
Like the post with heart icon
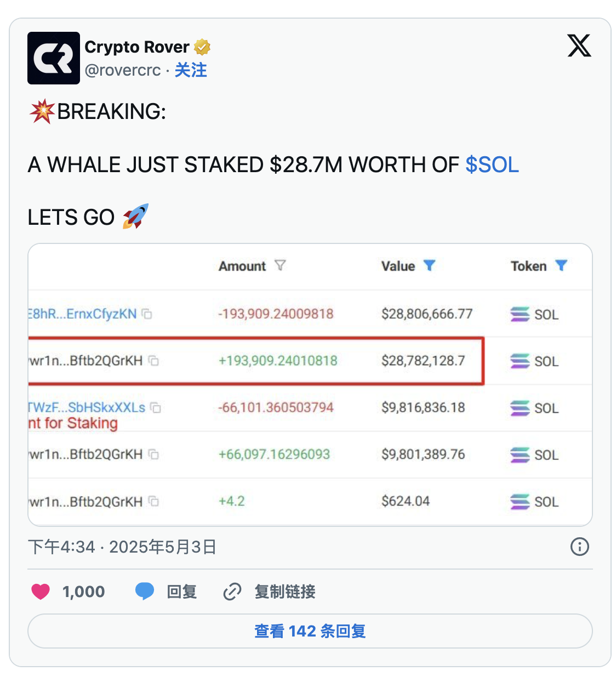point(41,592)
